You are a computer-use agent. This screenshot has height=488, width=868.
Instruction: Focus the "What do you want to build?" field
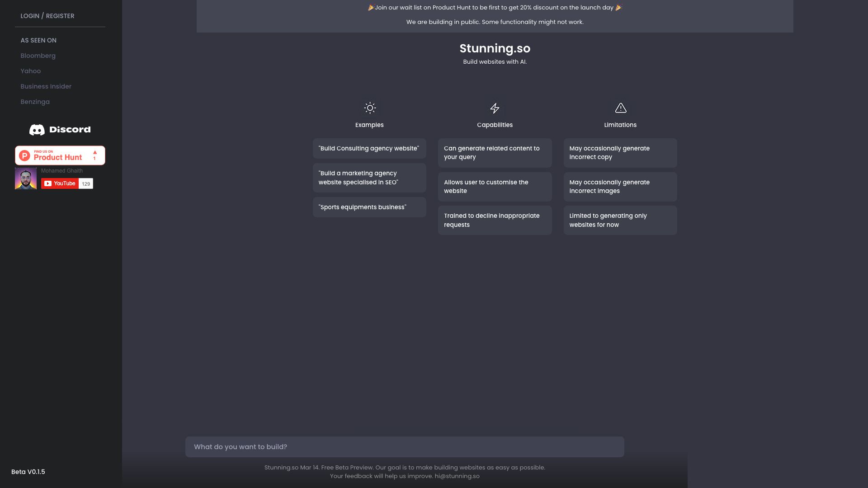404,446
